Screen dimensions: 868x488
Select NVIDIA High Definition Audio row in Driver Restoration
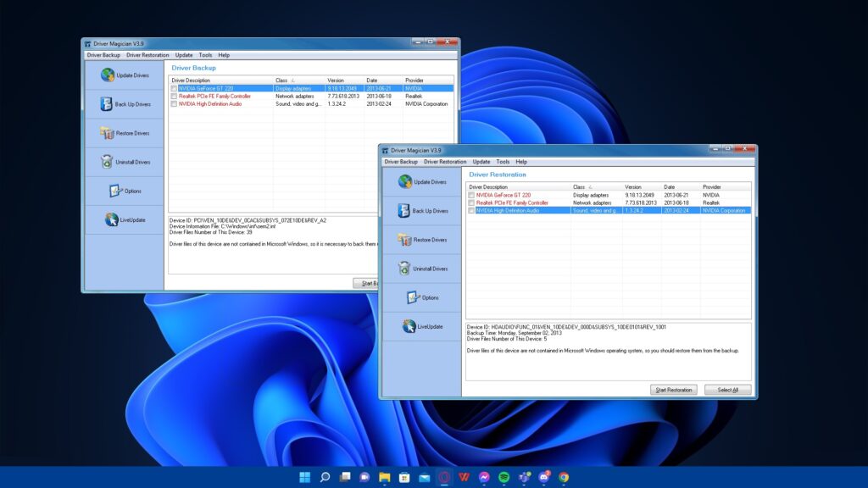pyautogui.click(x=609, y=211)
